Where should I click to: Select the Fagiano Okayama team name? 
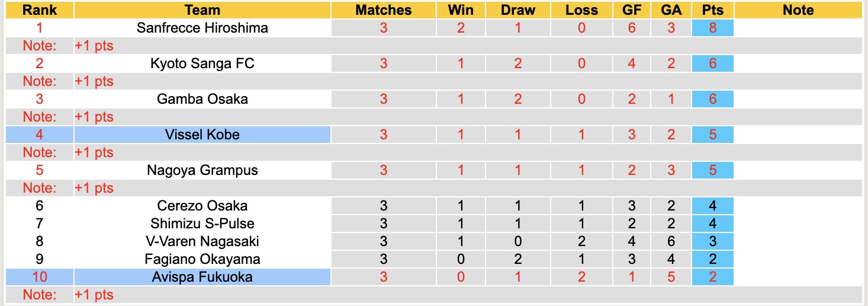(202, 259)
